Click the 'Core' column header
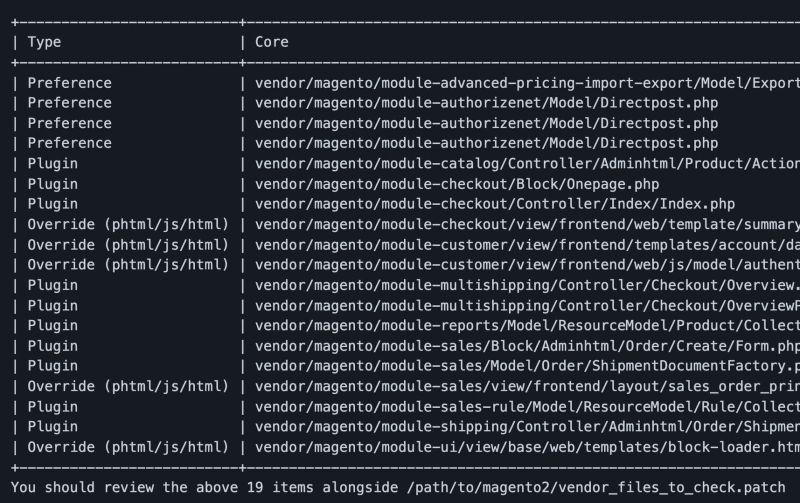 (271, 42)
